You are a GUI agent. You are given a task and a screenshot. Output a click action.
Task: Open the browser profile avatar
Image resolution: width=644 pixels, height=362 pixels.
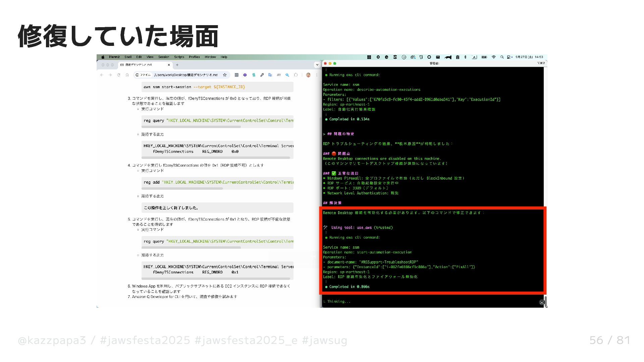(308, 75)
